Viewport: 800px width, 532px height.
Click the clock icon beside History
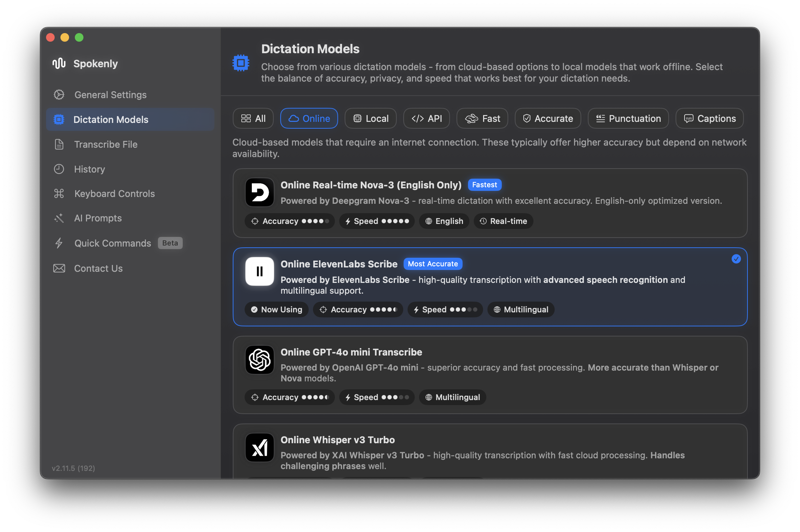(x=59, y=169)
